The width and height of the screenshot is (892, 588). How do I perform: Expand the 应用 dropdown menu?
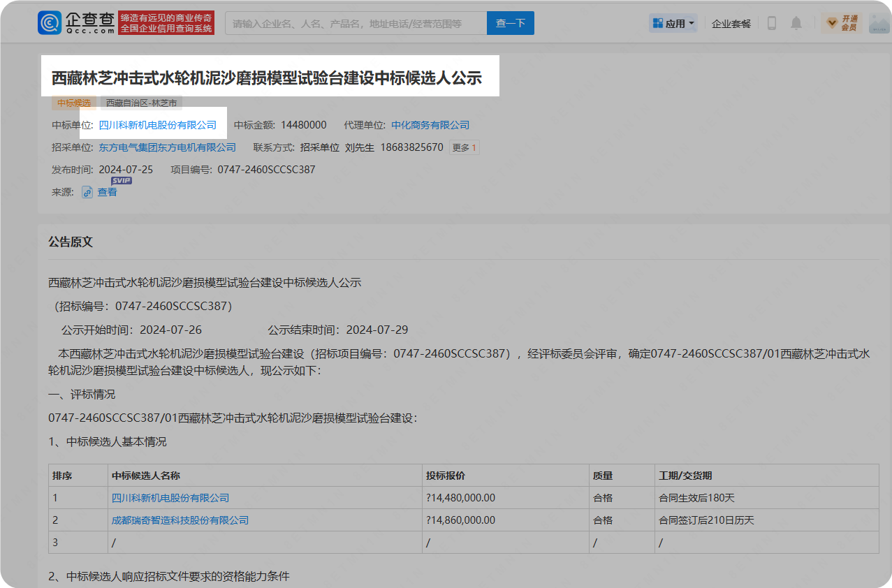tap(674, 23)
